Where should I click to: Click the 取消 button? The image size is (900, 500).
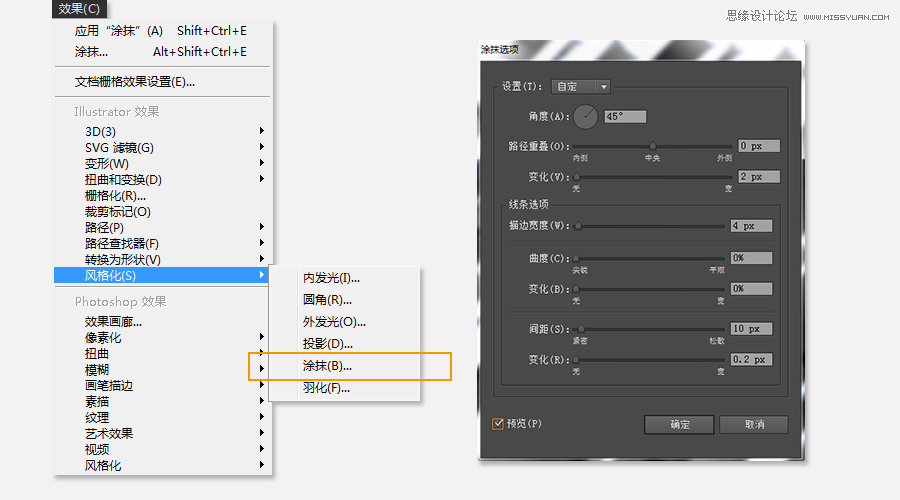754,425
